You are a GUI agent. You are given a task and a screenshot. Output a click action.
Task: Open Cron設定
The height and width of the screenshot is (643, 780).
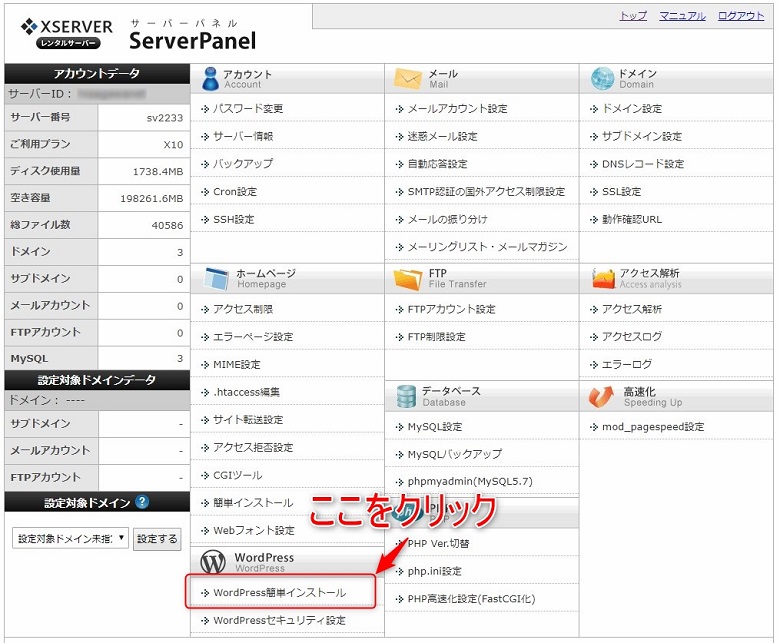pos(235,191)
